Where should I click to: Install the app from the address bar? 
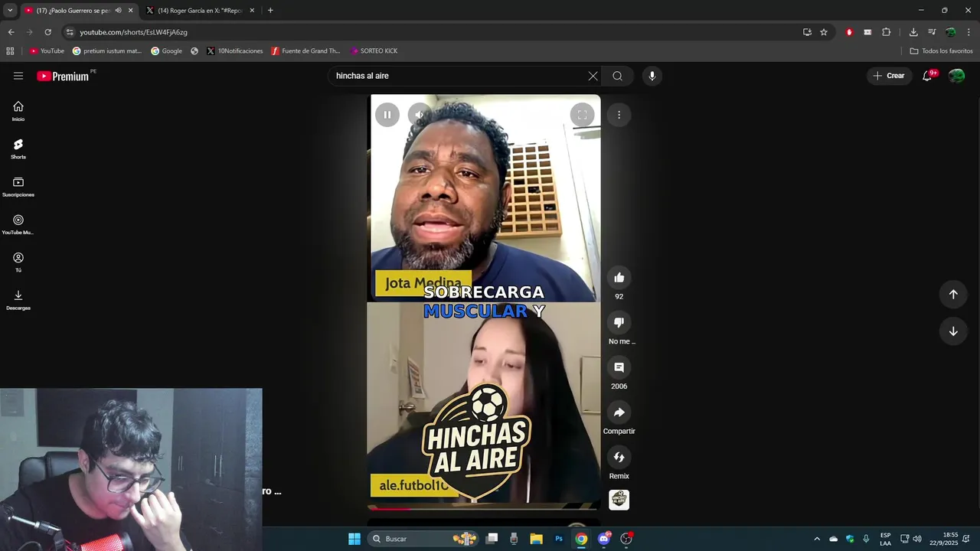tap(807, 32)
